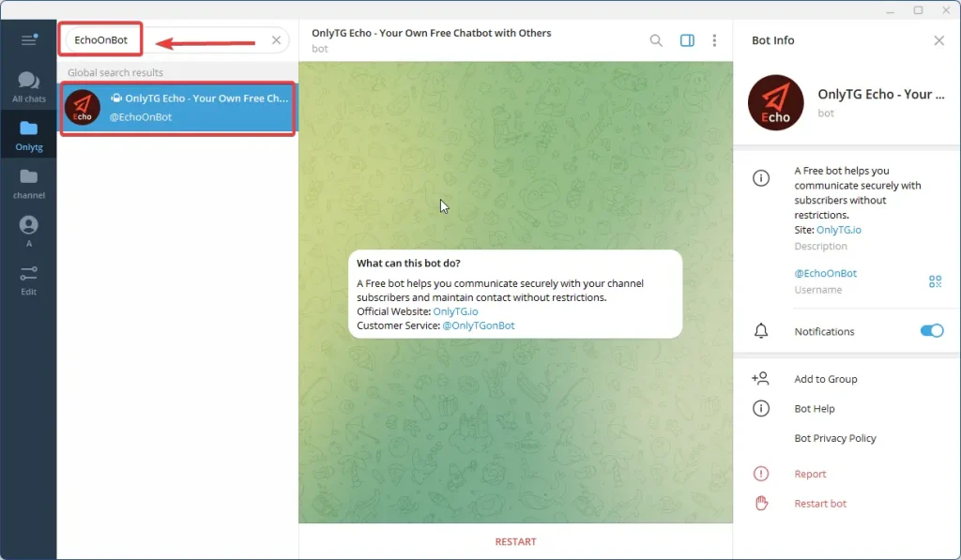Clear the search field with X icon
This screenshot has width=961, height=560.
pyautogui.click(x=276, y=40)
